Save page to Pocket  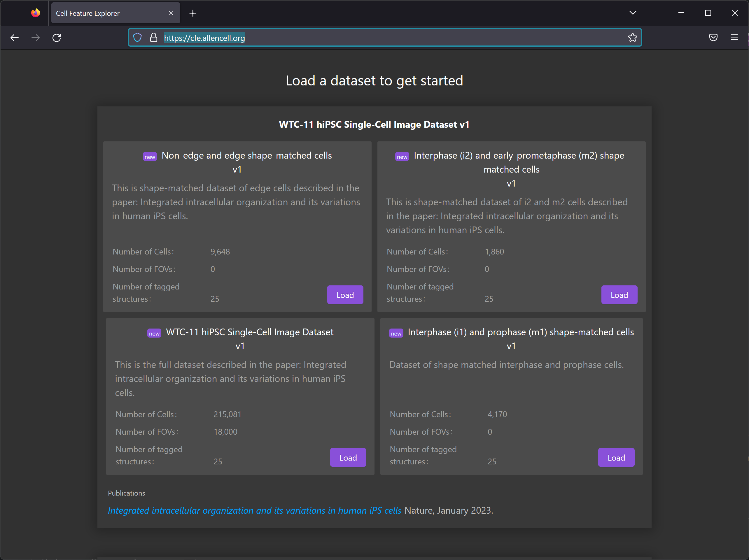(x=713, y=38)
